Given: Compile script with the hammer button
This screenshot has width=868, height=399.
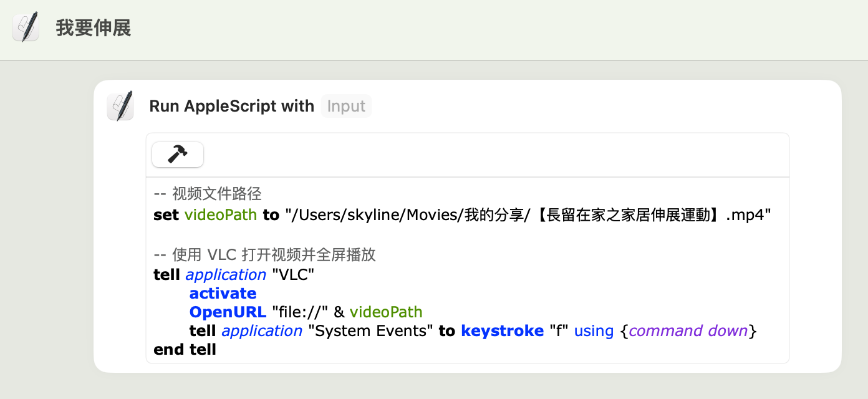Looking at the screenshot, I should [178, 155].
